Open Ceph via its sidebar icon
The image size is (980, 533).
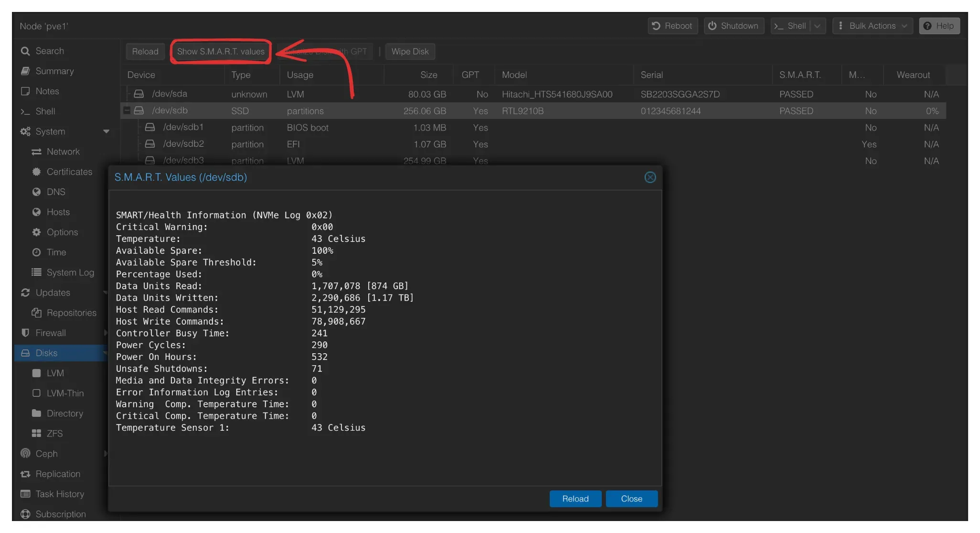coord(25,454)
